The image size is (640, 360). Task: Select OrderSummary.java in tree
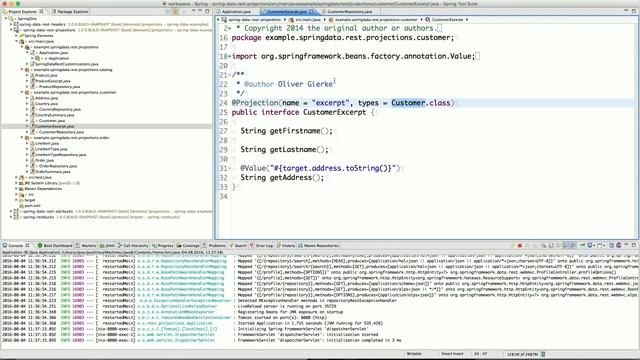[x=52, y=172]
